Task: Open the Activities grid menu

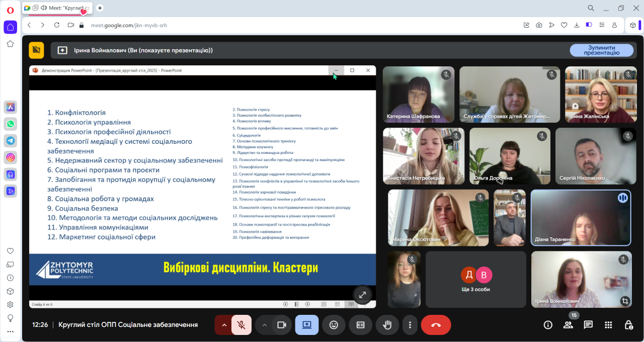Action: pos(608,325)
